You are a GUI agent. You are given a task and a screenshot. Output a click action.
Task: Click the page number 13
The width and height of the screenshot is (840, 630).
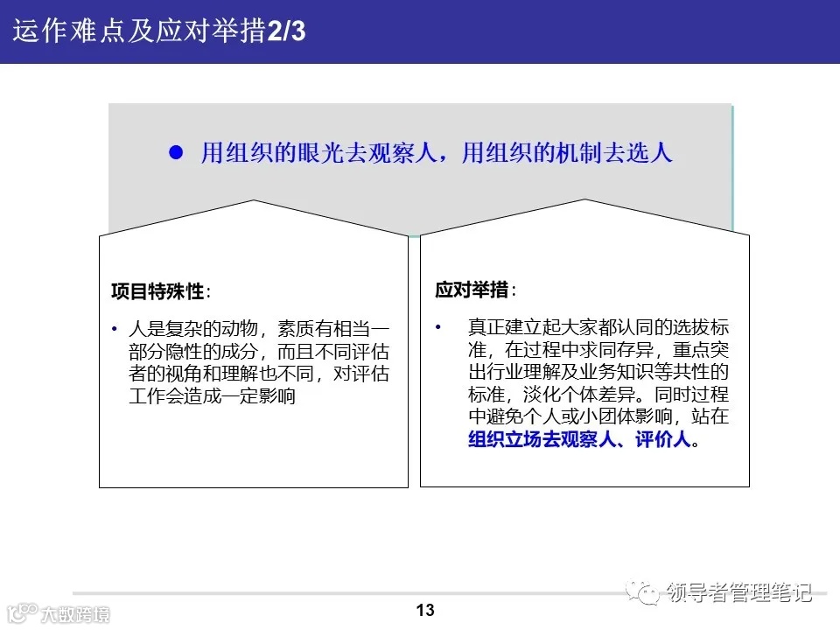pos(425,611)
